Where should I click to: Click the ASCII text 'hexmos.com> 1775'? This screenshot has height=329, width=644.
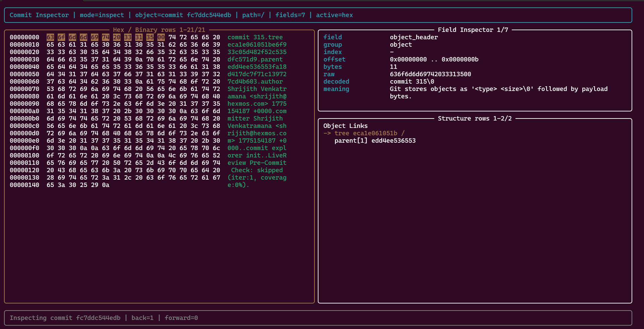pyautogui.click(x=257, y=104)
